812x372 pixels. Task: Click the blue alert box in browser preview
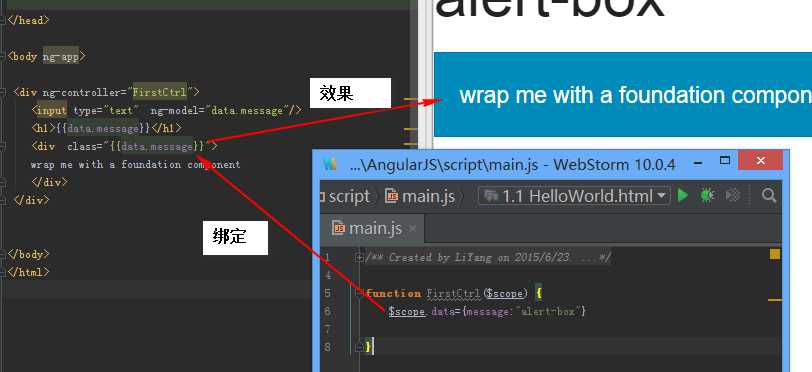(622, 94)
